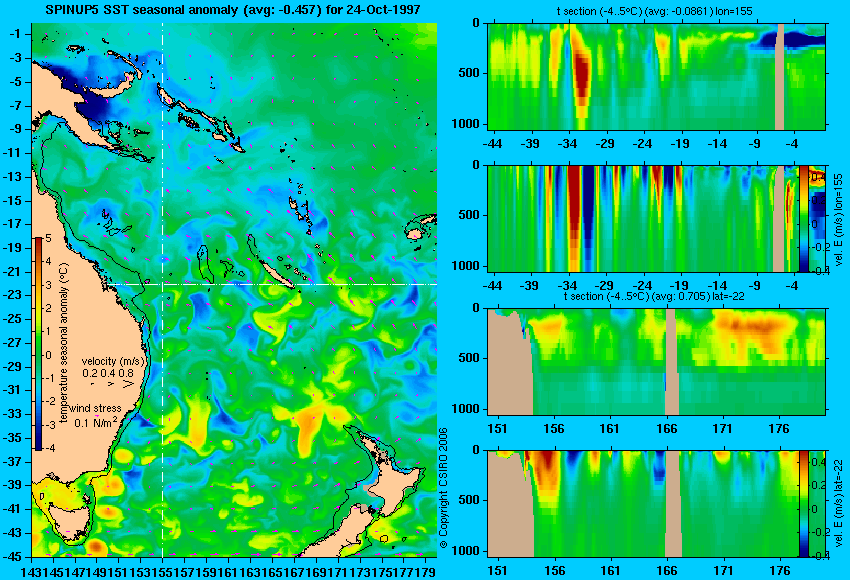The image size is (850, 580).
Task: Click the '171' label under bottom velocity section
Action: point(723,571)
